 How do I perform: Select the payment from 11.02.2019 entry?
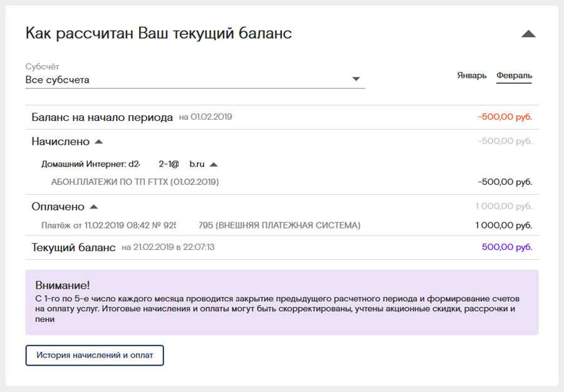[x=201, y=225]
